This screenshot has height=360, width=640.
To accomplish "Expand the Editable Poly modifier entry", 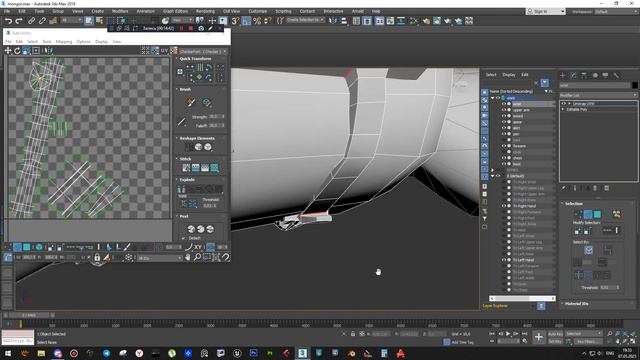I will pyautogui.click(x=563, y=109).
